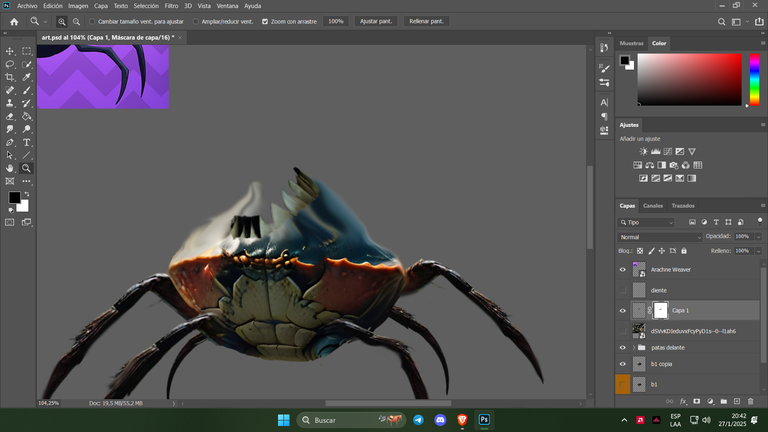Screen dimensions: 768x432
Task: Open the Tipo layer filter dropdown
Action: coord(646,222)
